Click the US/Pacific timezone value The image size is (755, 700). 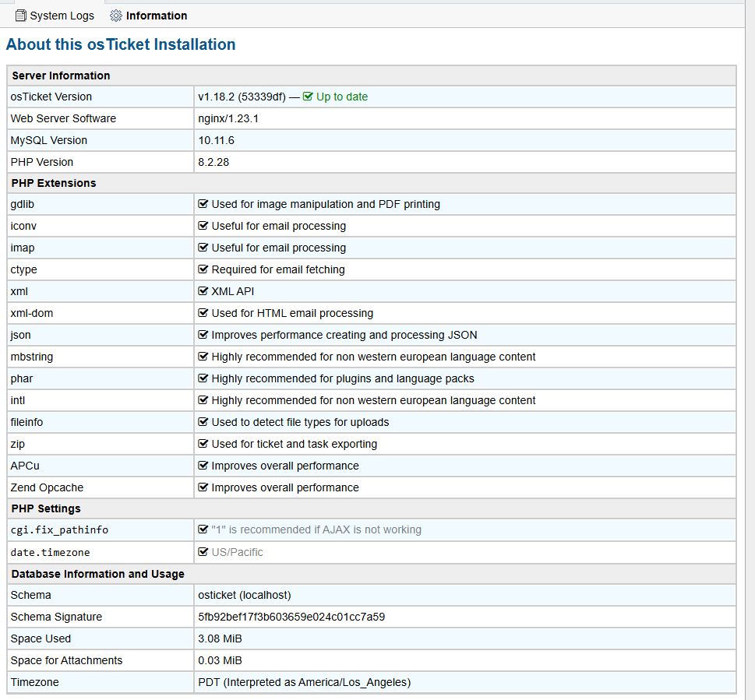238,552
